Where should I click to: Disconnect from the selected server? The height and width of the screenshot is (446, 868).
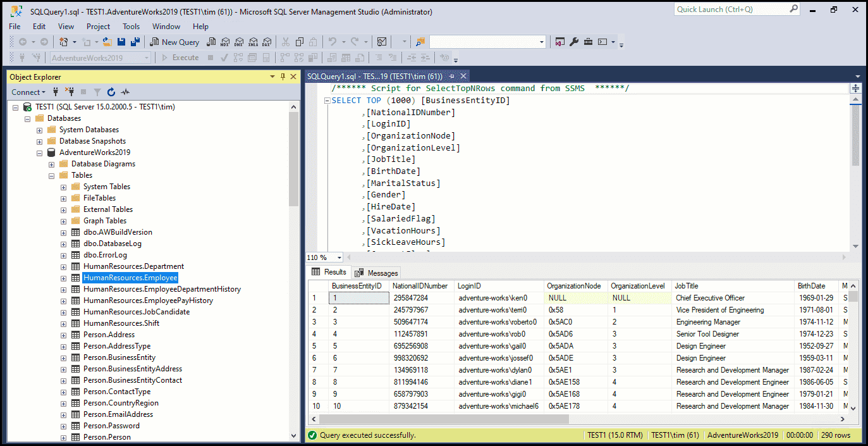click(71, 92)
